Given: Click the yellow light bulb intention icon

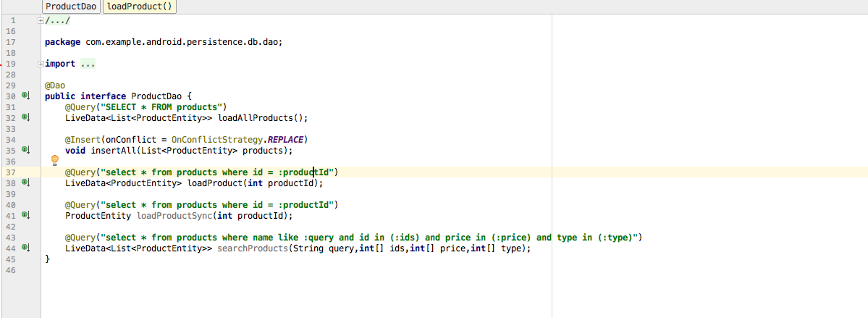Looking at the screenshot, I should click(x=54, y=160).
